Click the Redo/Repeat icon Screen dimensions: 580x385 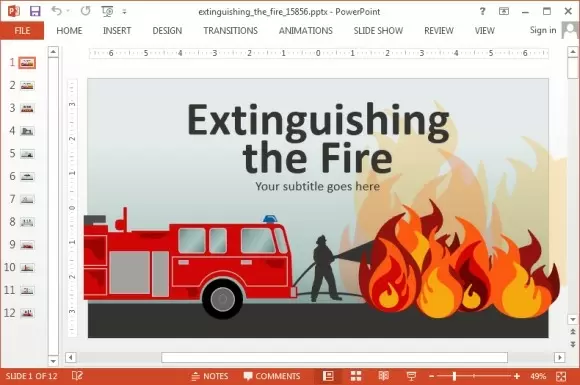tap(85, 11)
